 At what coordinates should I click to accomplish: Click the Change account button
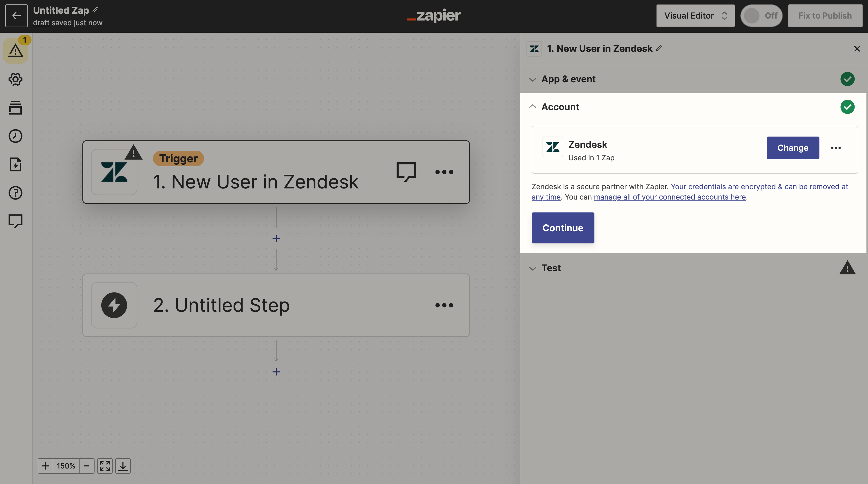click(x=793, y=148)
